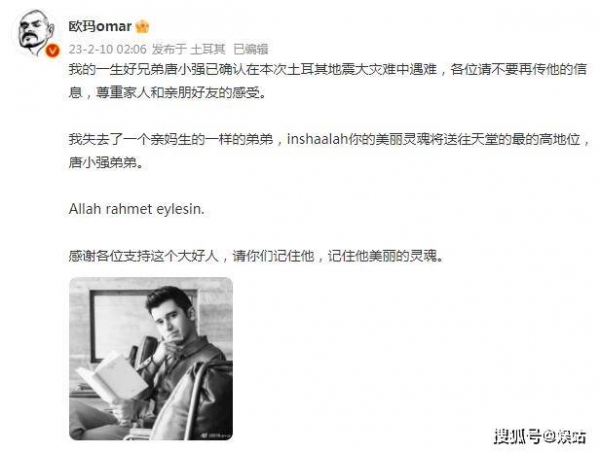The height and width of the screenshot is (453, 600).
Task: Open the 23-2-10 02:06 timestamp link
Action: pos(108,49)
